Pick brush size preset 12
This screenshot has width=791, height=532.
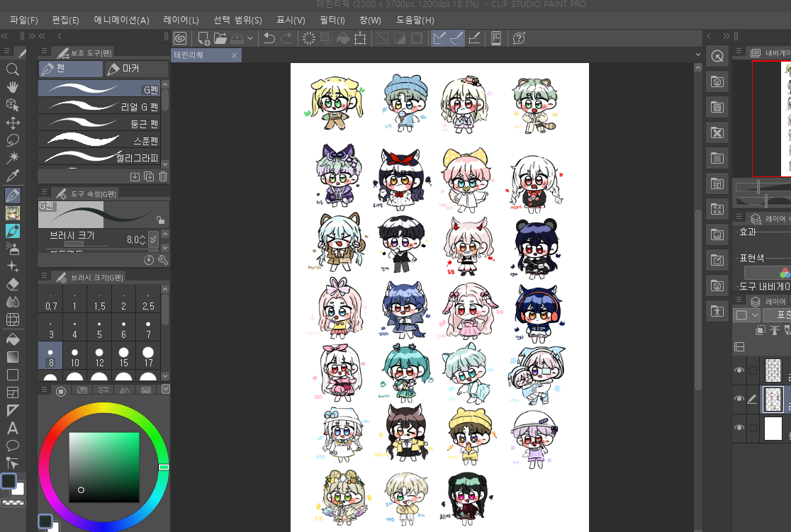[99, 356]
